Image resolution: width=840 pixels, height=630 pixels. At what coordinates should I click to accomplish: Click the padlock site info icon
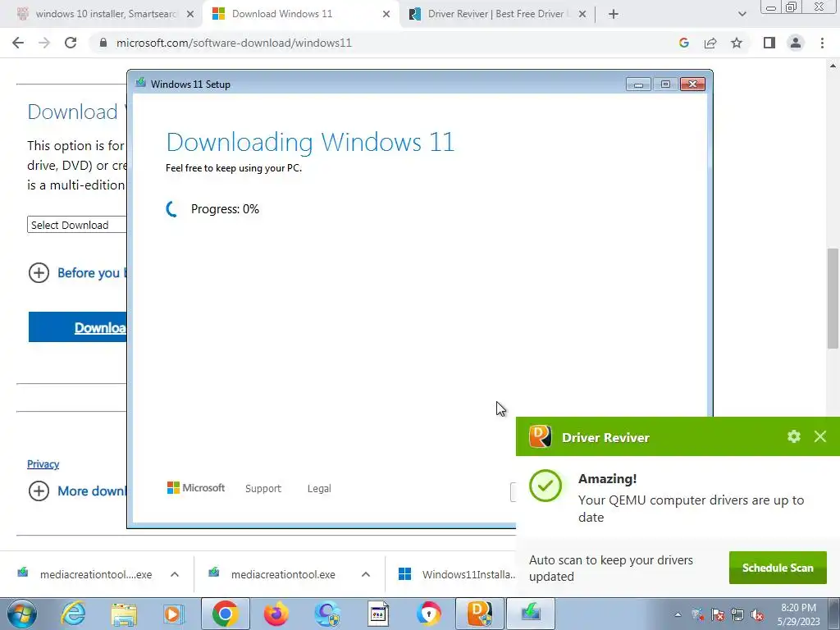tap(103, 43)
